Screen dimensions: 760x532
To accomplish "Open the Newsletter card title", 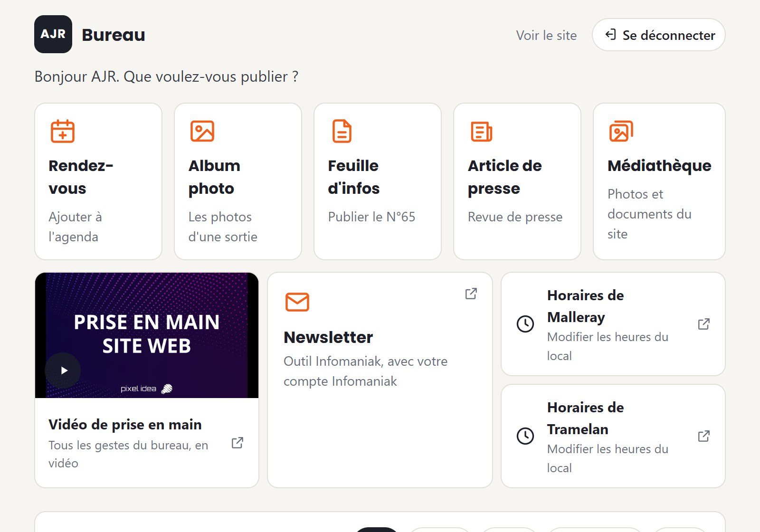I will pyautogui.click(x=328, y=337).
